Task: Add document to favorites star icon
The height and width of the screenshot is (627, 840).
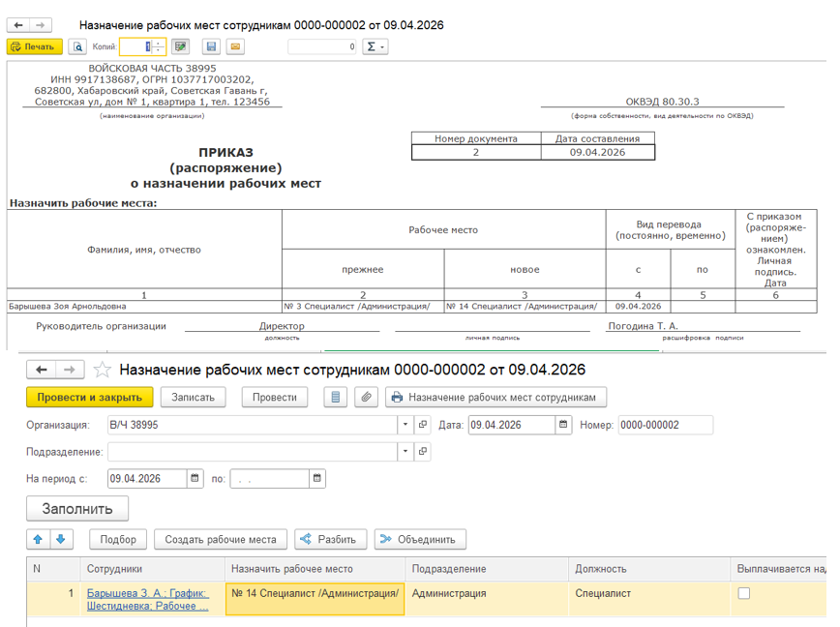Action: coord(102,370)
